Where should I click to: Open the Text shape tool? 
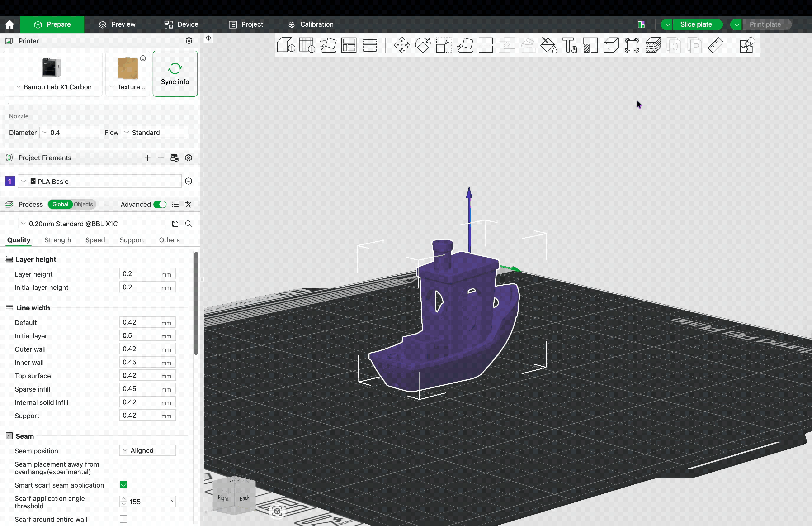coord(569,45)
